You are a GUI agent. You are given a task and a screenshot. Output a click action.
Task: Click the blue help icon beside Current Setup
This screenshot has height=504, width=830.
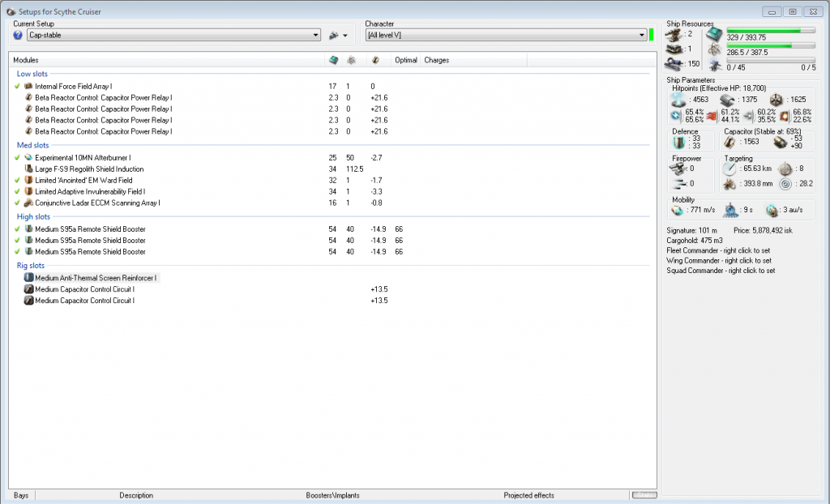[x=18, y=36]
